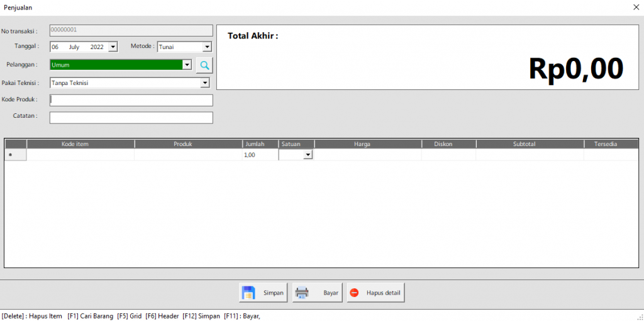Click the Simpan button with floppy icon
The height and width of the screenshot is (321, 644).
(x=264, y=293)
